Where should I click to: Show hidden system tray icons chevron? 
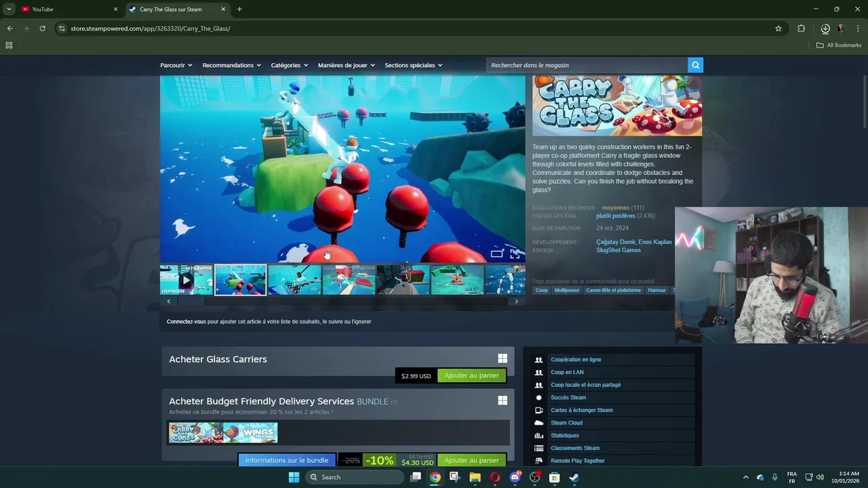(746, 477)
